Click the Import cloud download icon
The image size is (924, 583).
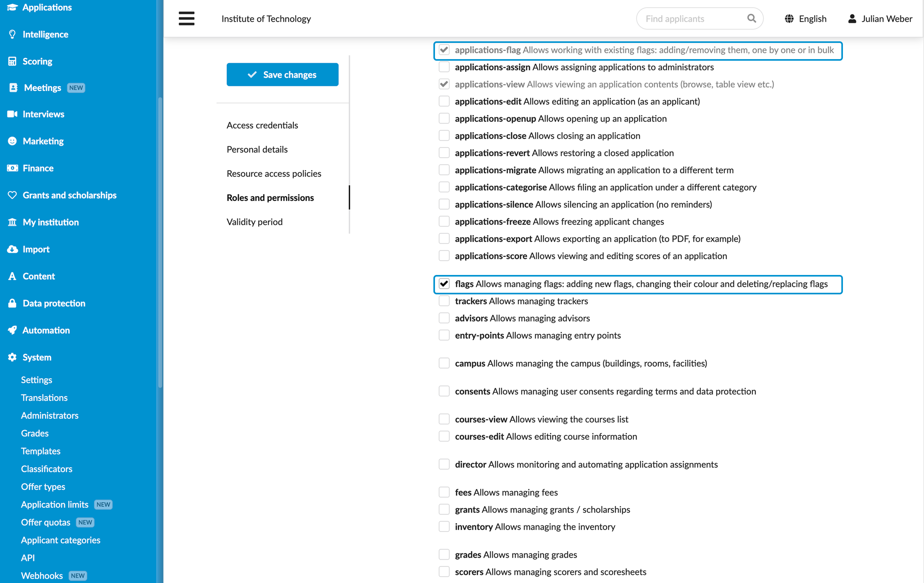tap(12, 249)
